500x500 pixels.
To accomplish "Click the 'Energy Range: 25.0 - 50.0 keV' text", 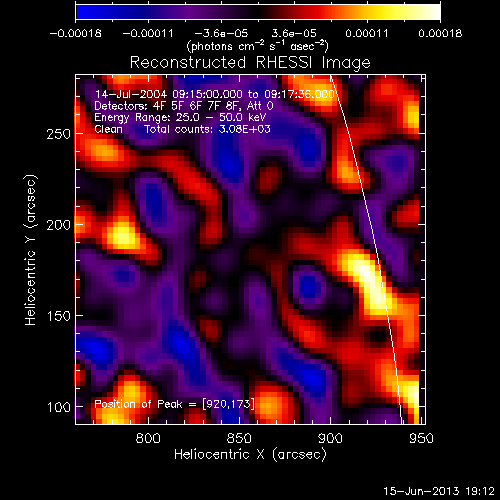I will coord(180,118).
